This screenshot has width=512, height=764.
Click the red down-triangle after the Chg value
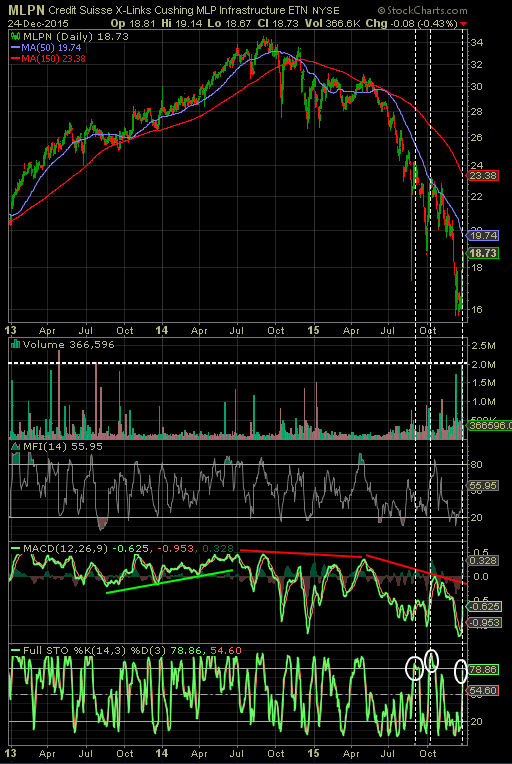[463, 24]
